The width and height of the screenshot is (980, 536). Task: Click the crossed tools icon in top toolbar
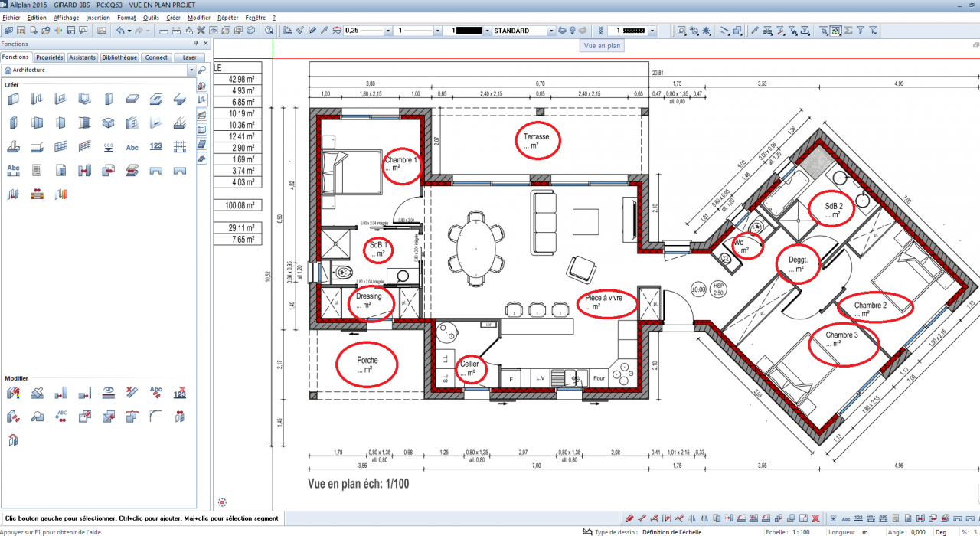(201, 31)
